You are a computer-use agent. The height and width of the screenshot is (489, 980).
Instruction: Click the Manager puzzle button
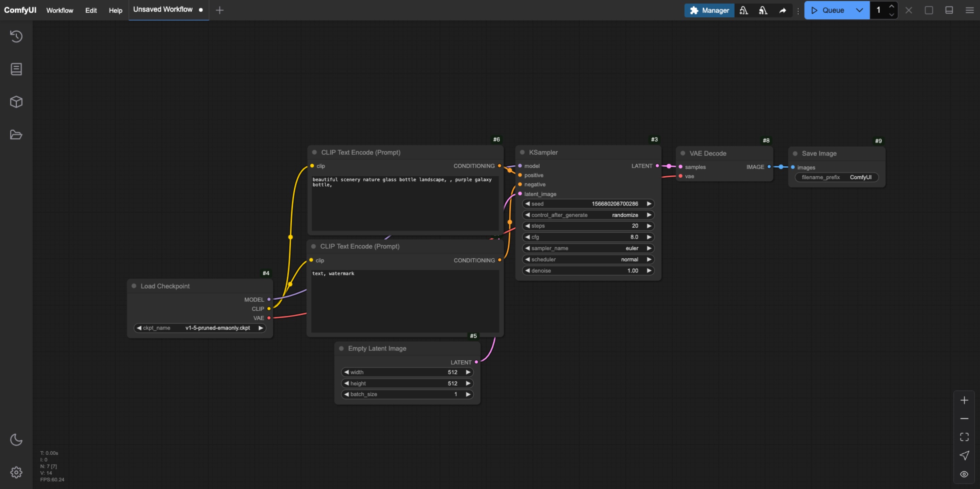(x=709, y=10)
